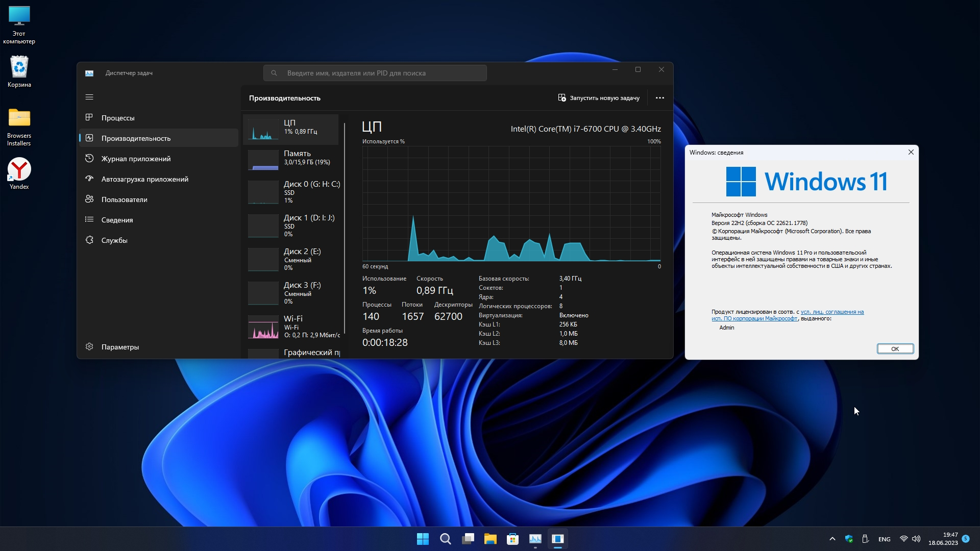Open the ENG input language switcher
Screen dimensions: 980x551
tap(884, 539)
